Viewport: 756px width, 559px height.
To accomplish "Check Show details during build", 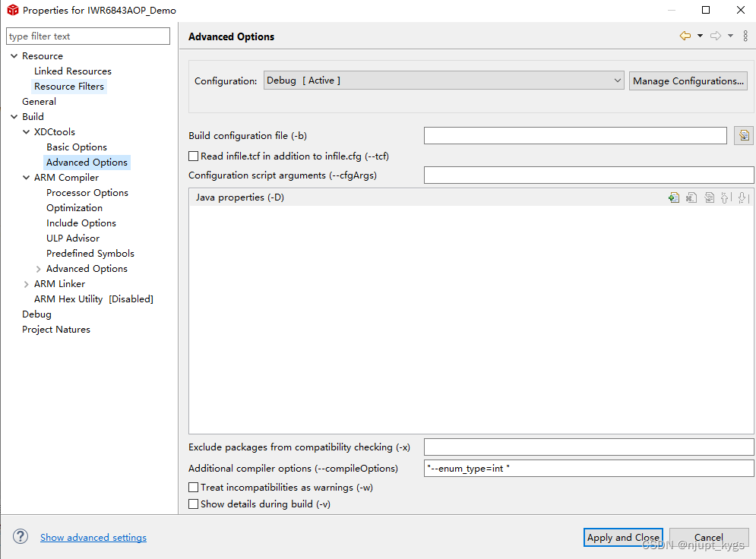I will pos(193,504).
